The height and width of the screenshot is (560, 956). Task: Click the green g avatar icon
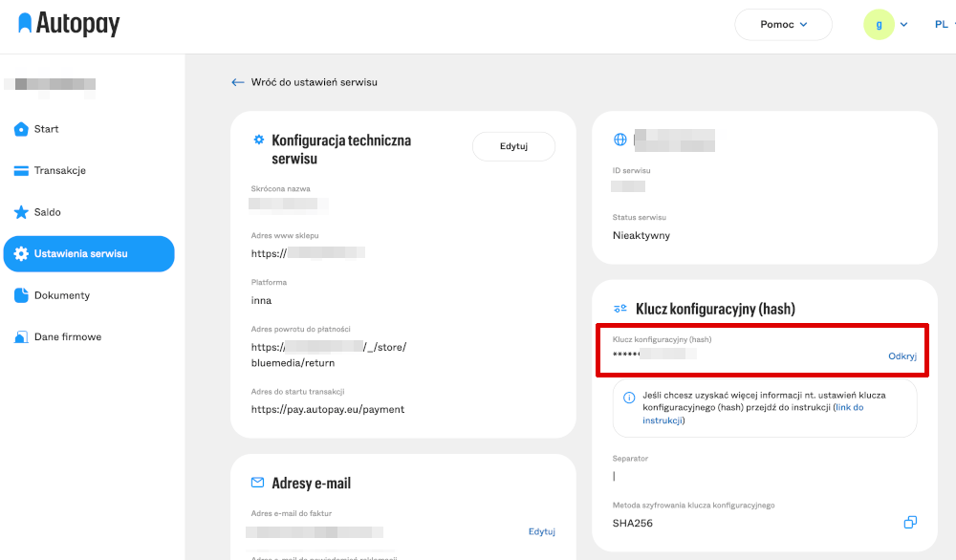coord(879,24)
